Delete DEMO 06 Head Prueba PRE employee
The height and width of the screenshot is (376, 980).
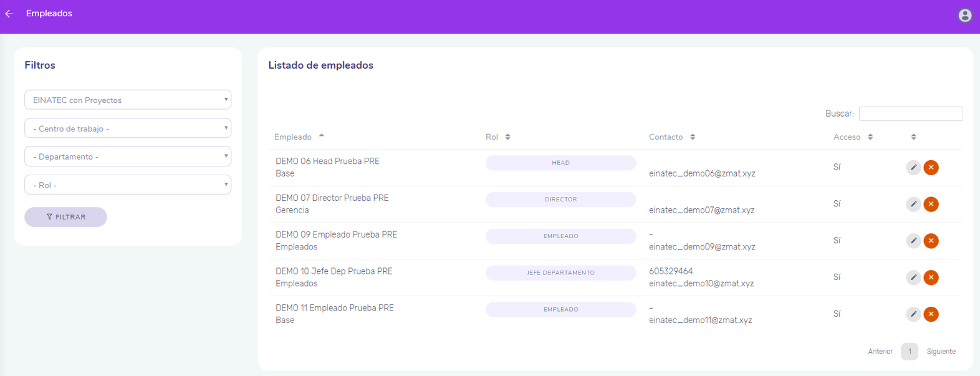point(931,167)
